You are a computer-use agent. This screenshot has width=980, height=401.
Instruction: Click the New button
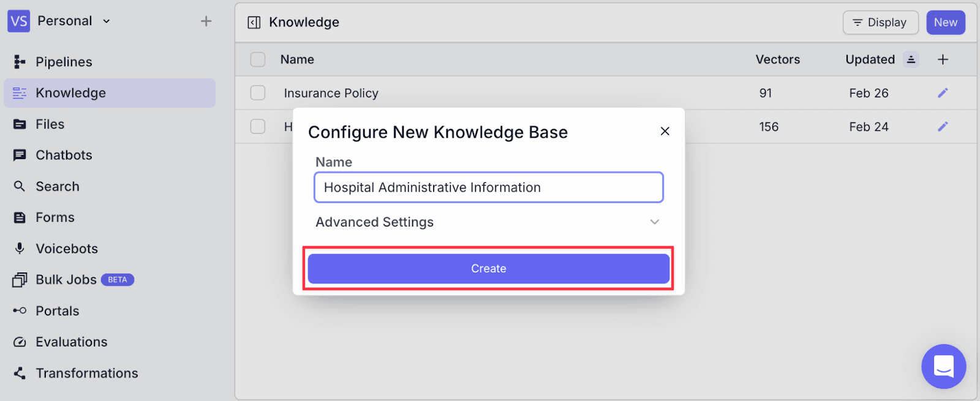click(945, 23)
